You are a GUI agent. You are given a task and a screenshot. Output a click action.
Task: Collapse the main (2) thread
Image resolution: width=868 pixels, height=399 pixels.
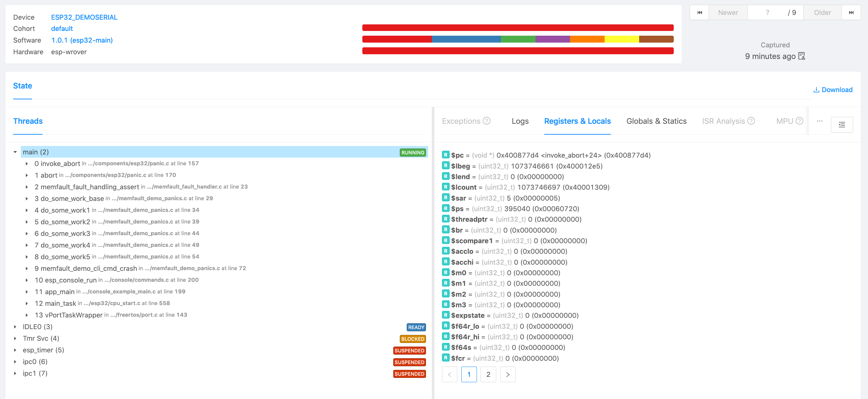pyautogui.click(x=15, y=152)
